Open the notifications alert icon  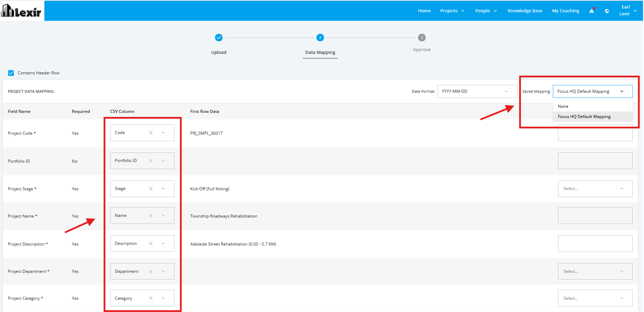[x=592, y=11]
